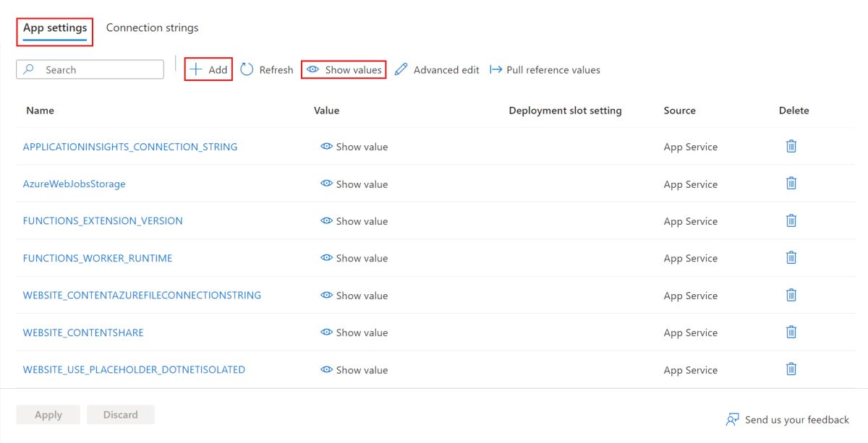Image resolution: width=868 pixels, height=443 pixels.
Task: Click the Add icon to create new setting
Action: coord(195,69)
